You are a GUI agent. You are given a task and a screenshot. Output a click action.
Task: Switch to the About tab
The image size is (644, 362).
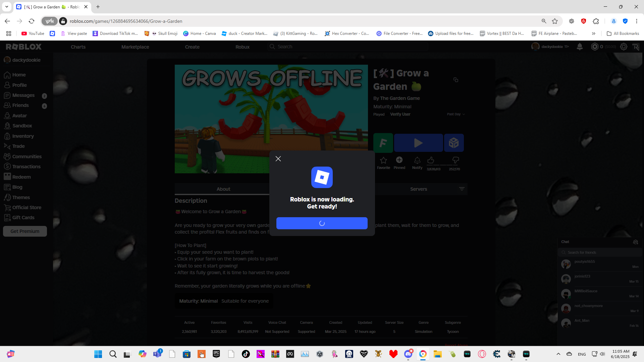pyautogui.click(x=223, y=189)
